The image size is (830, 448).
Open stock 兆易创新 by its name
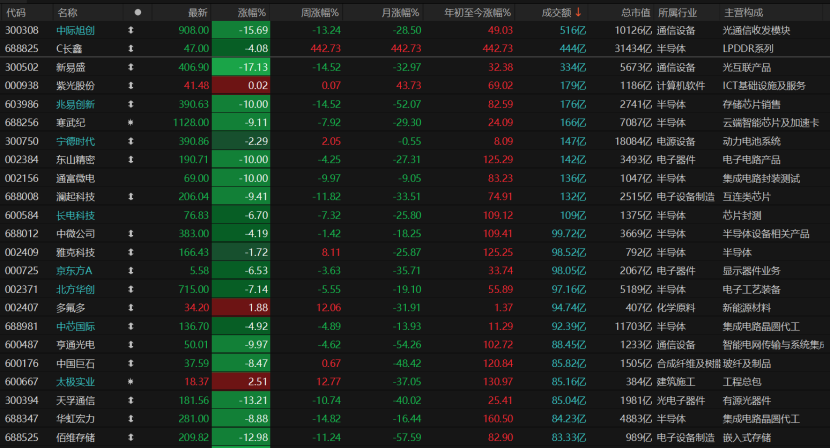point(76,105)
